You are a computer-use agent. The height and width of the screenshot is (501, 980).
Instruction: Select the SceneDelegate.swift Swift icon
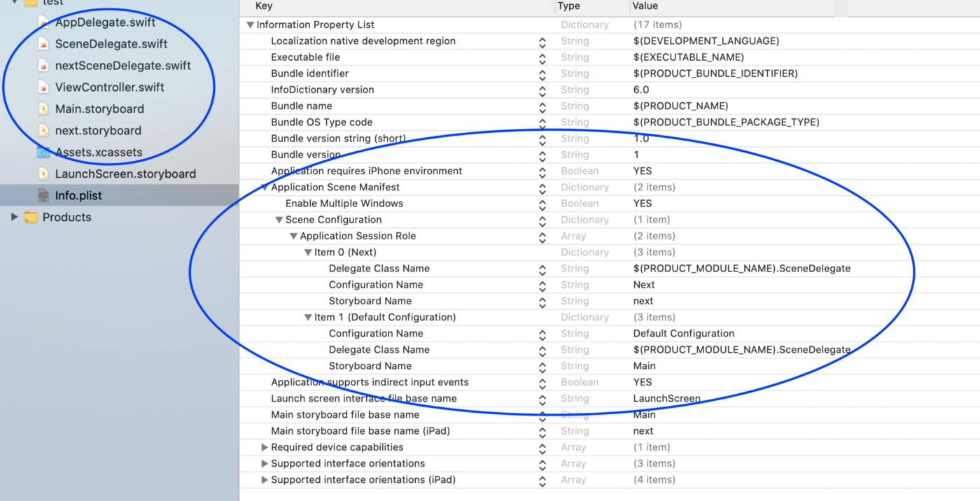pyautogui.click(x=43, y=44)
